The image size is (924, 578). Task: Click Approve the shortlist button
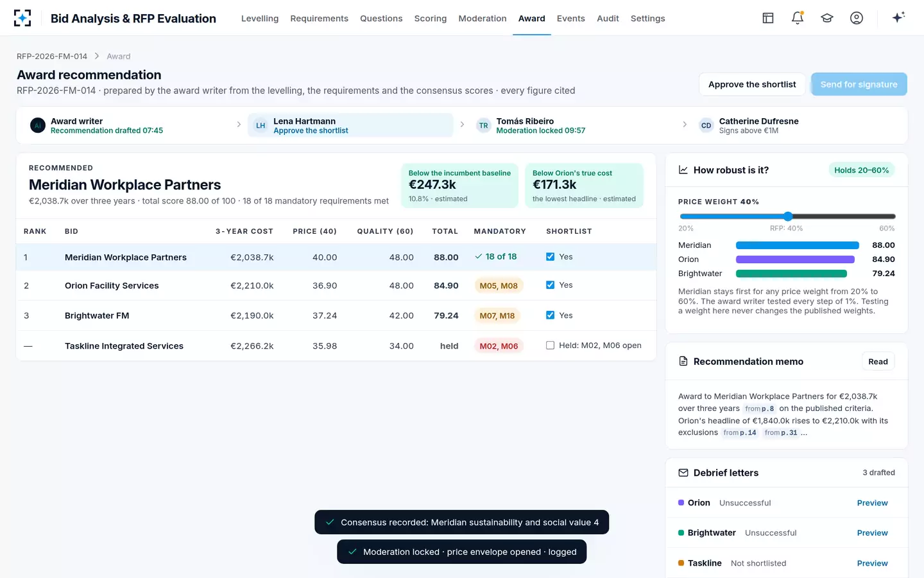click(752, 84)
